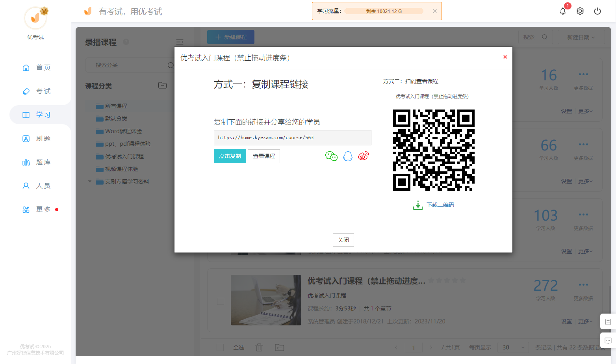
Task: Share course via WeChat icon
Action: (331, 156)
